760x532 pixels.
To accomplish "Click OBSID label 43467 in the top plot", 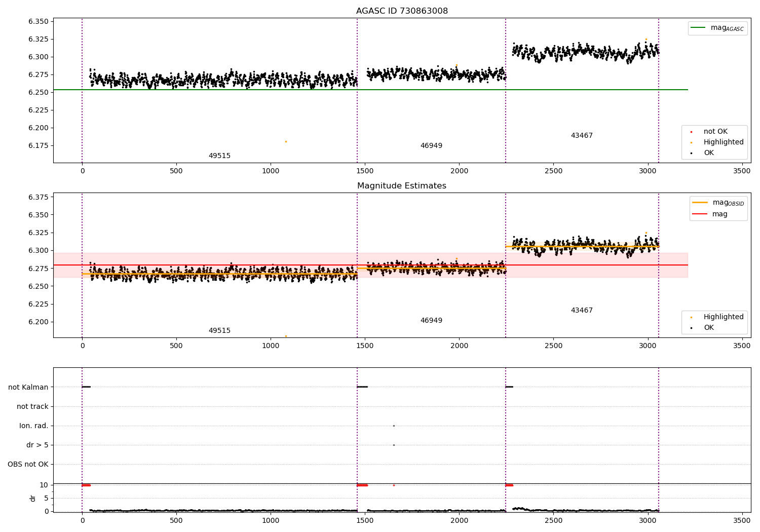I will pos(582,136).
